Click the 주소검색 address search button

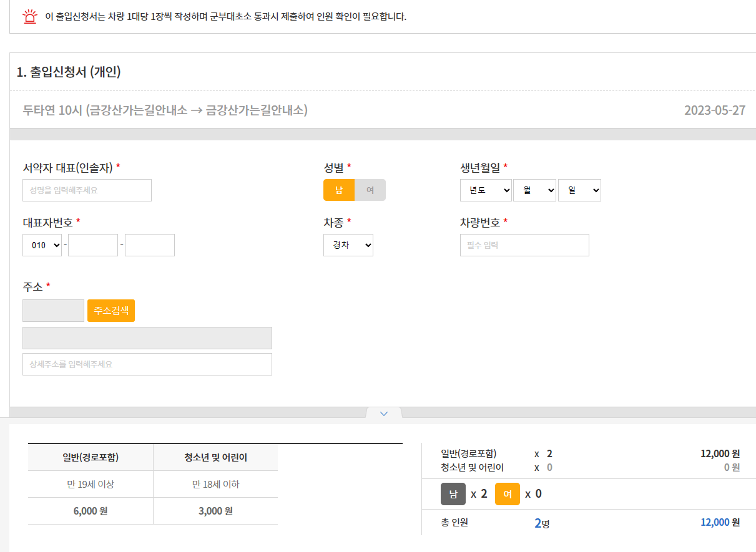(110, 309)
